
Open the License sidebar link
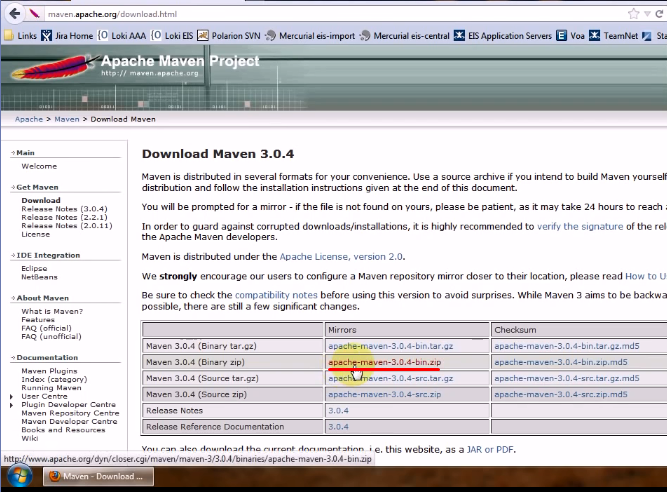pyautogui.click(x=36, y=234)
